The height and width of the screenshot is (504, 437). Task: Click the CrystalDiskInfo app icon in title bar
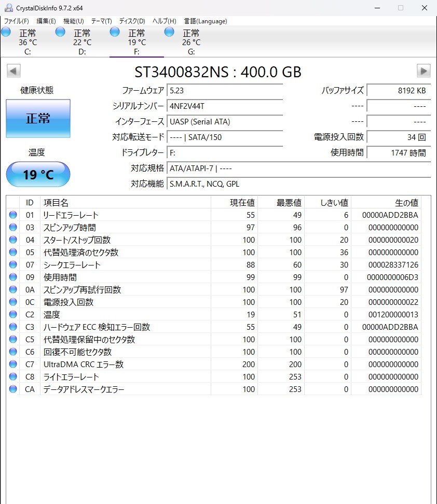[9, 8]
